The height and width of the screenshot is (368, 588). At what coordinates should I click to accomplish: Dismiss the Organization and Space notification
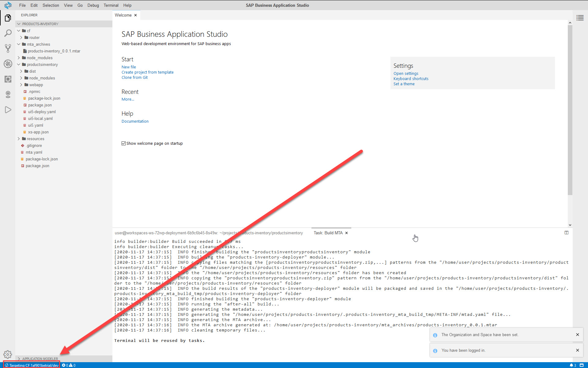pyautogui.click(x=578, y=335)
